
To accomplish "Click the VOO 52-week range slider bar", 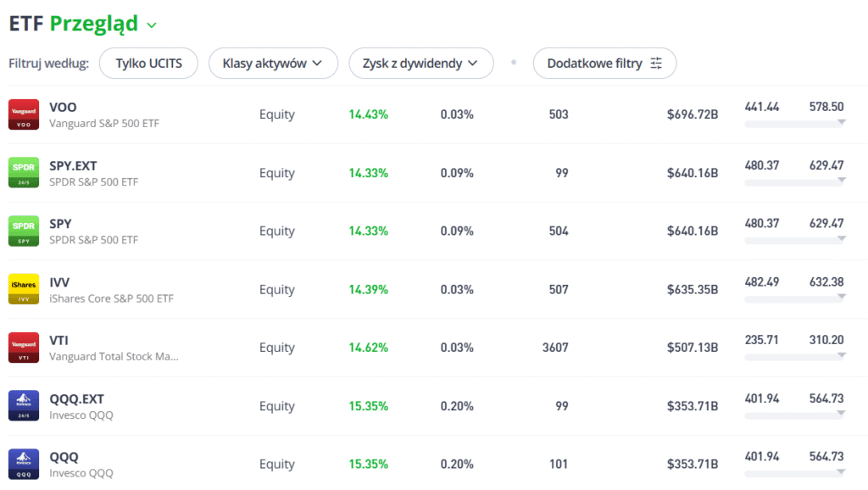I will [x=795, y=125].
